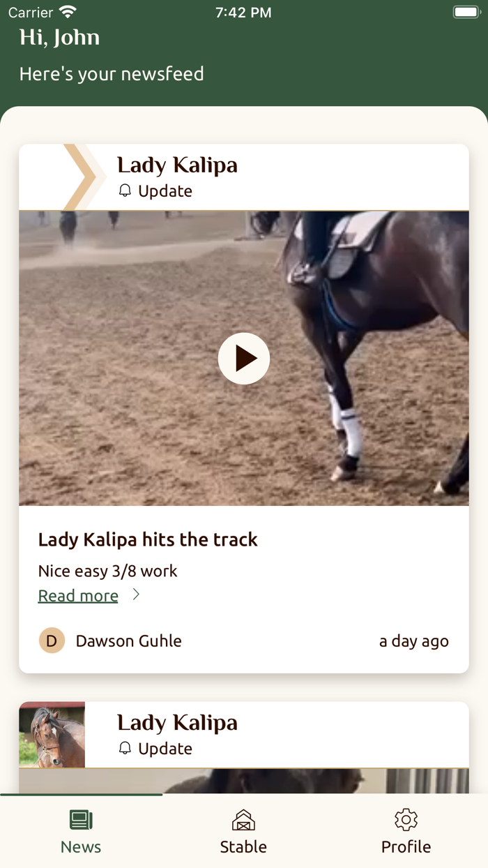This screenshot has height=868, width=488.
Task: Tap the first Lady Kalipa card title
Action: pyautogui.click(x=177, y=165)
